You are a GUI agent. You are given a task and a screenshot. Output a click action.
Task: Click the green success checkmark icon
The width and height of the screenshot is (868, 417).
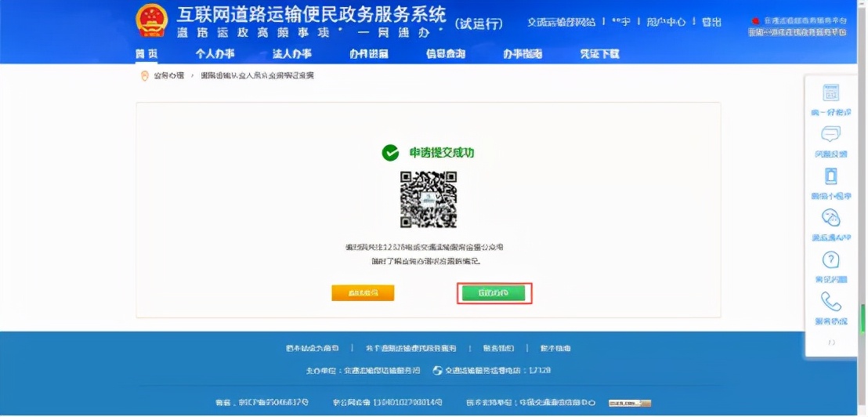[390, 153]
